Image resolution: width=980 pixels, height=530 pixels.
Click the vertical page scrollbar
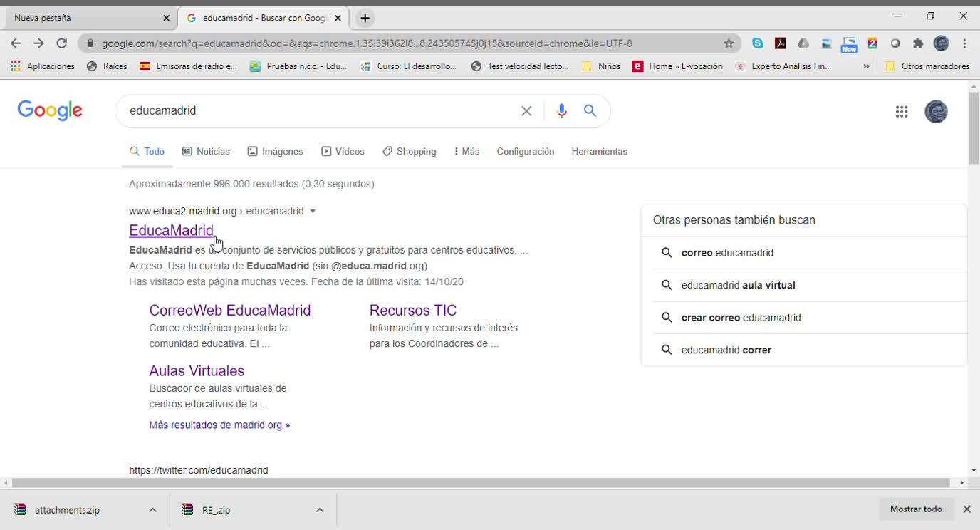tap(974, 128)
